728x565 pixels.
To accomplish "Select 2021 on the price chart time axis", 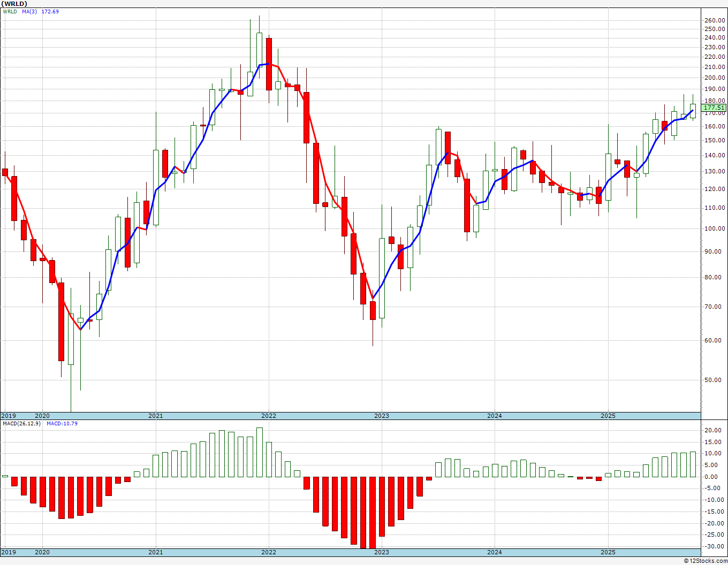I will pyautogui.click(x=155, y=416).
